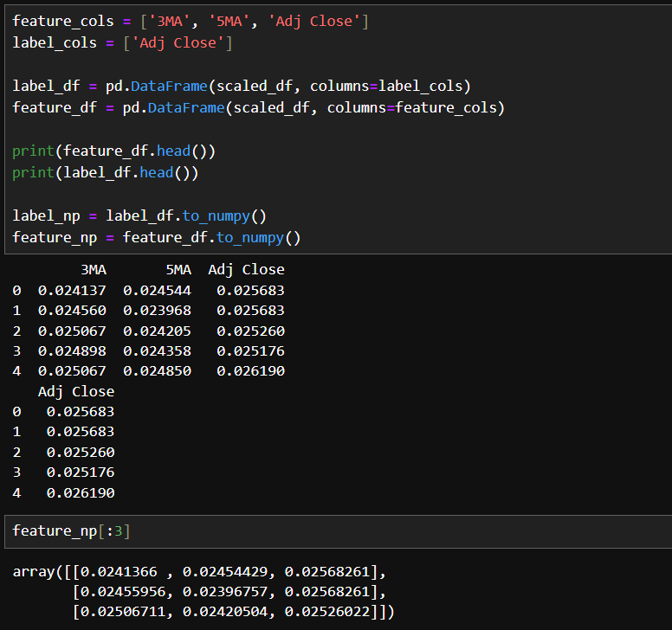
Task: Click the output value 0.024137
Action: click(72, 291)
